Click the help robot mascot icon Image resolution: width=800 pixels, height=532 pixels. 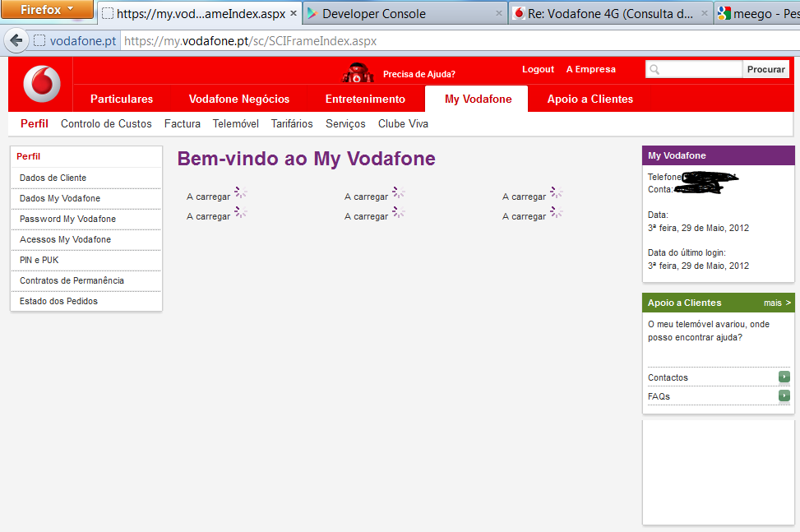pos(358,72)
